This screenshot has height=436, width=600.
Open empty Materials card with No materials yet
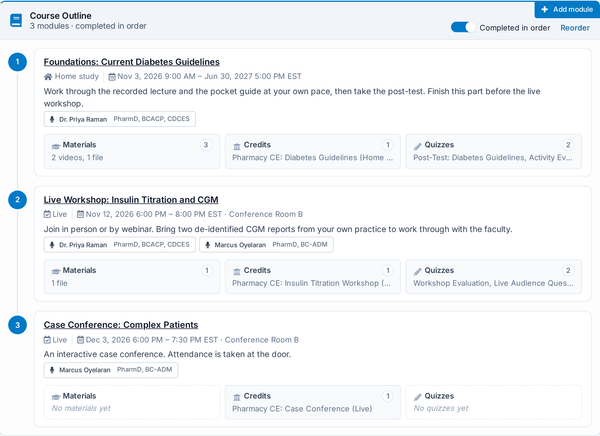point(132,402)
